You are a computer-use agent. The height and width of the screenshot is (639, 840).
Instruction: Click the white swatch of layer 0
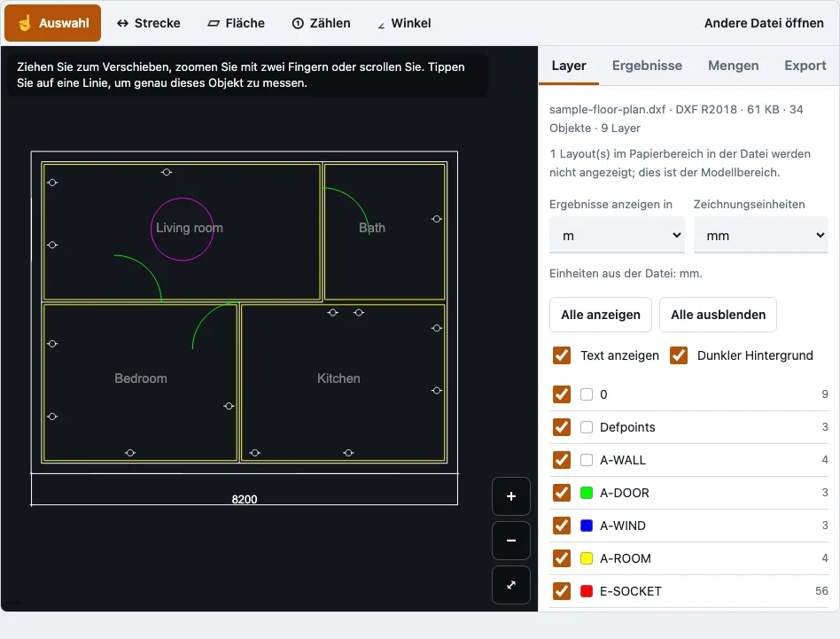click(x=587, y=394)
